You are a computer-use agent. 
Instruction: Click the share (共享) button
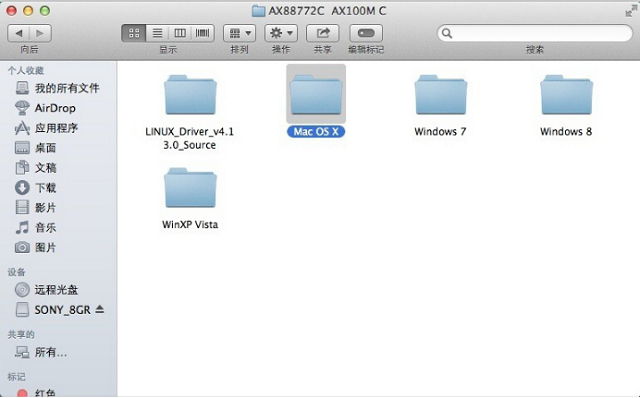323,33
